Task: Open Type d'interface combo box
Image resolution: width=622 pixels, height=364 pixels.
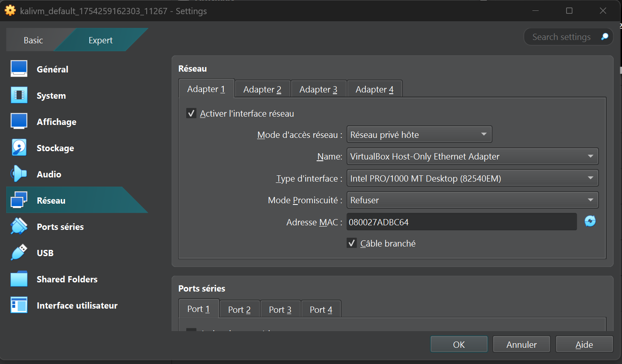Action: coord(472,178)
